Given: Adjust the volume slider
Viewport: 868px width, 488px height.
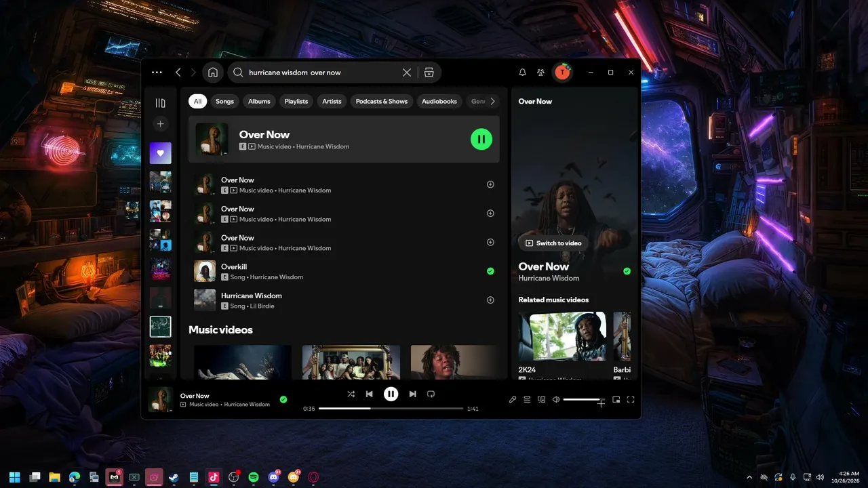Looking at the screenshot, I should coord(583,400).
